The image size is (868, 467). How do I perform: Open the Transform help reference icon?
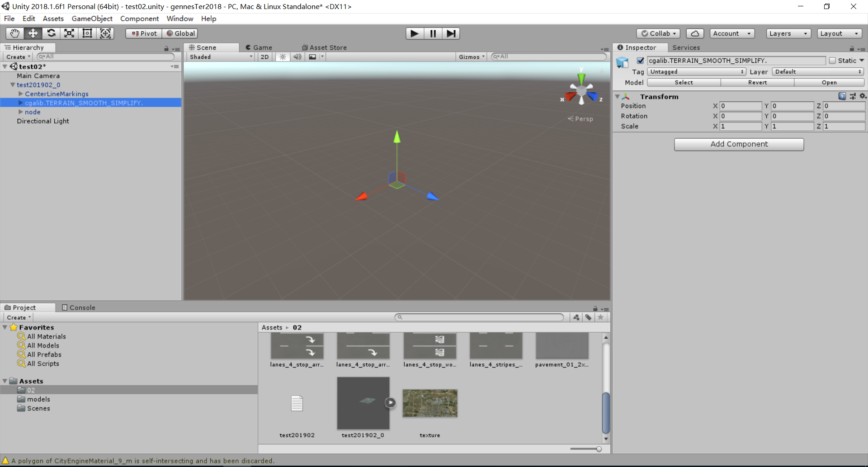[x=842, y=96]
